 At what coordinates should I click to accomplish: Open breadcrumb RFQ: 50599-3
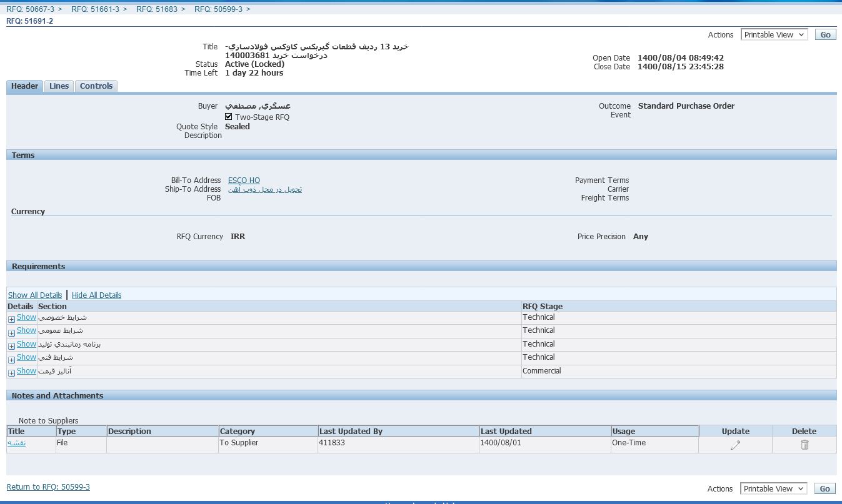(x=218, y=9)
